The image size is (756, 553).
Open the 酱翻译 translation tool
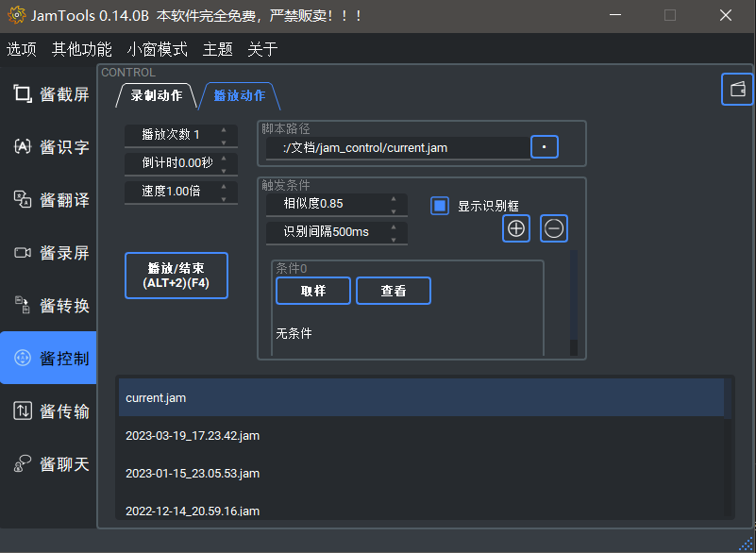(48, 200)
